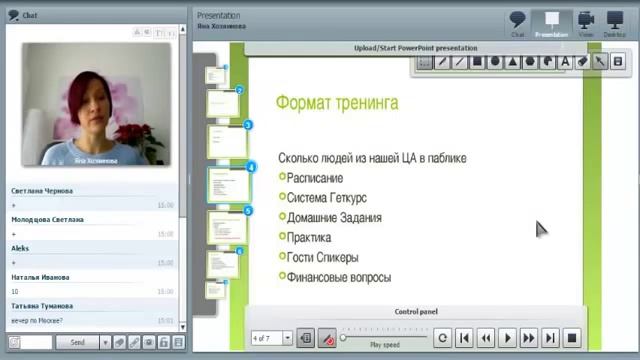640x360 pixels.
Task: Select the eraser tool
Action: pyautogui.click(x=583, y=62)
